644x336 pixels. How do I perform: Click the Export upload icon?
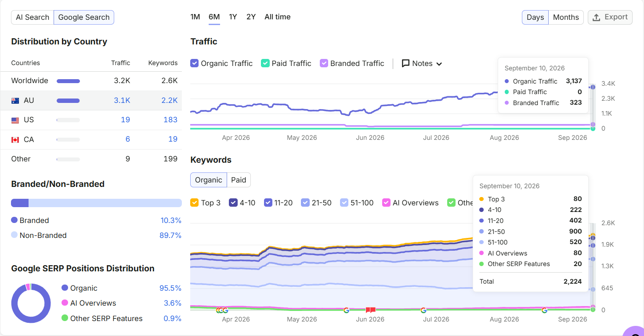click(x=596, y=17)
